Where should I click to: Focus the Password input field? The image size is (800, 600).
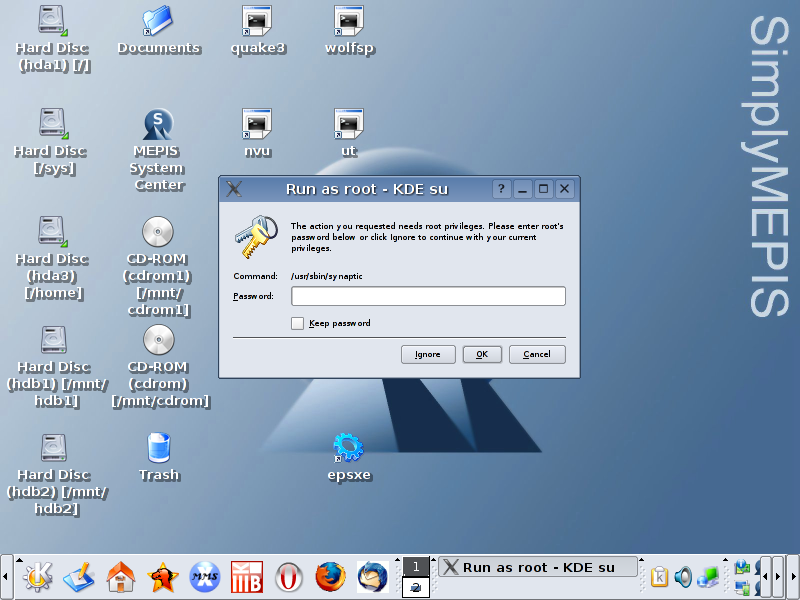[428, 296]
